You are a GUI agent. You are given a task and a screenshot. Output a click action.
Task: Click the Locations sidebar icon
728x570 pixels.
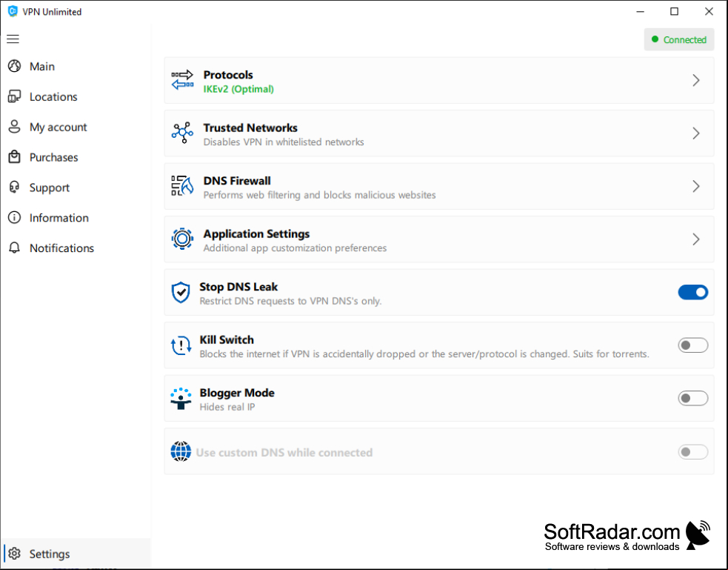click(14, 96)
